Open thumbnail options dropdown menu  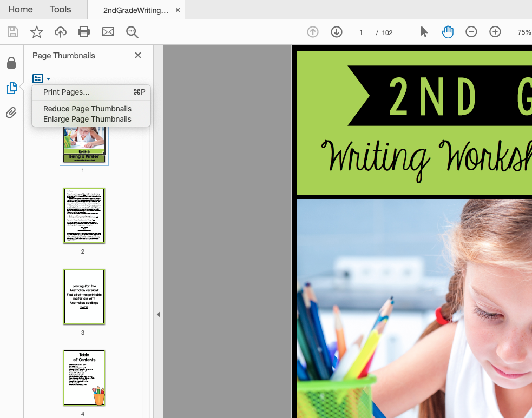(41, 78)
